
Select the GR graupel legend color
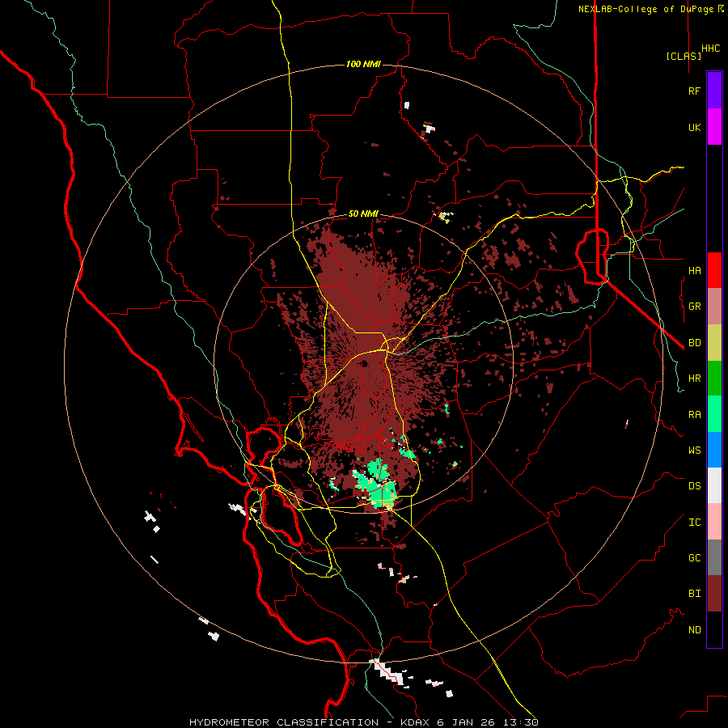[x=714, y=307]
